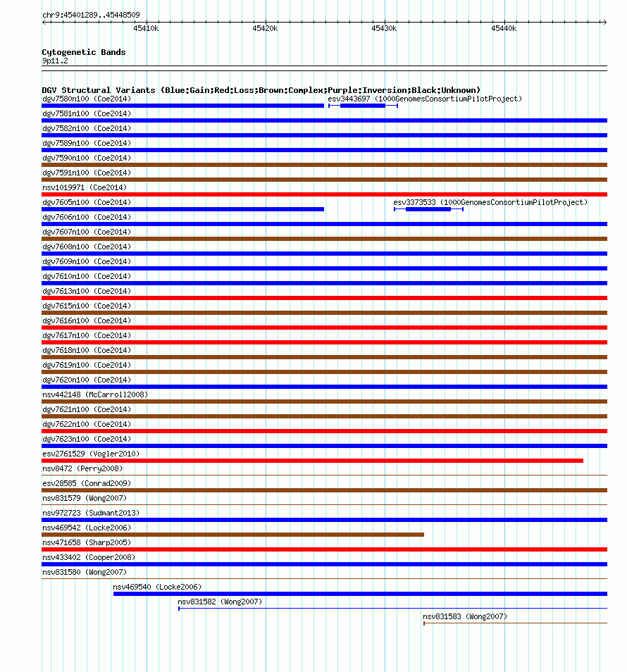Select dgv7616n100 (Coe2014) label
The width and height of the screenshot is (627, 672).
coord(87,321)
